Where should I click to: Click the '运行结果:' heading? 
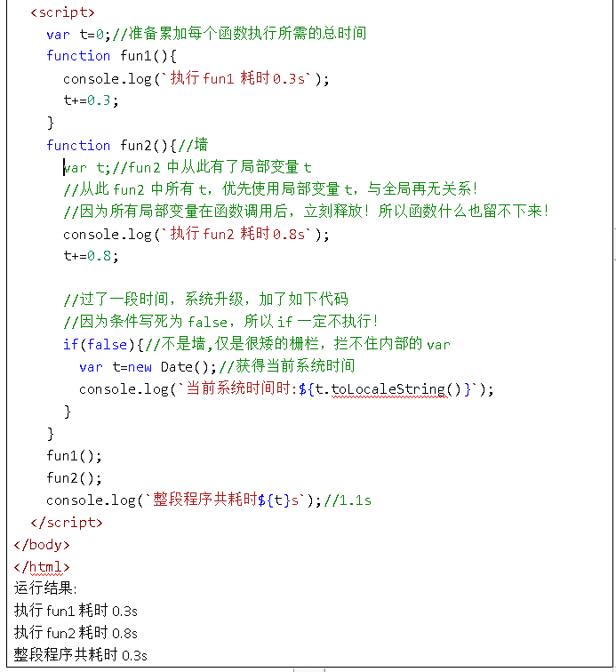45,588
